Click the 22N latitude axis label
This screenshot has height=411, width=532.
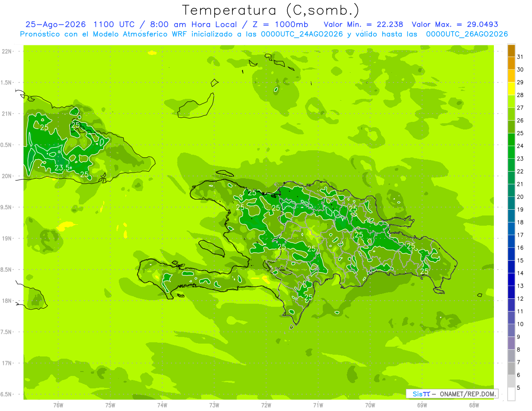(6, 51)
